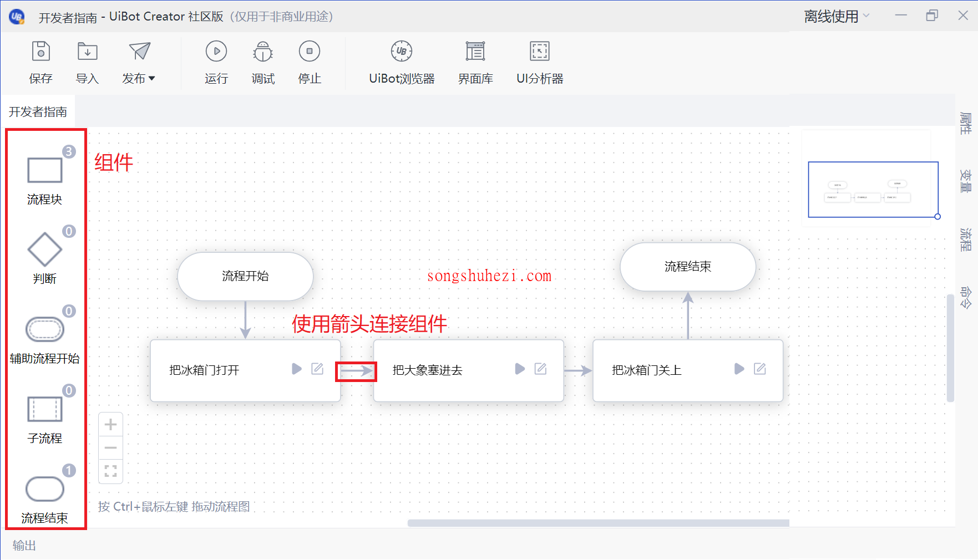Viewport: 978px width, 560px height.
Task: Click the Publish (发布) paper plane icon
Action: point(139,51)
